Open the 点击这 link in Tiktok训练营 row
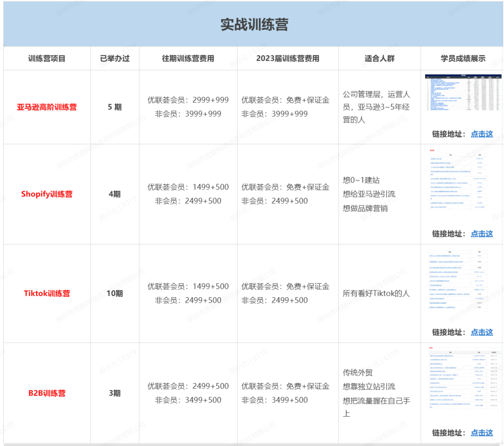504x446 pixels. [482, 332]
